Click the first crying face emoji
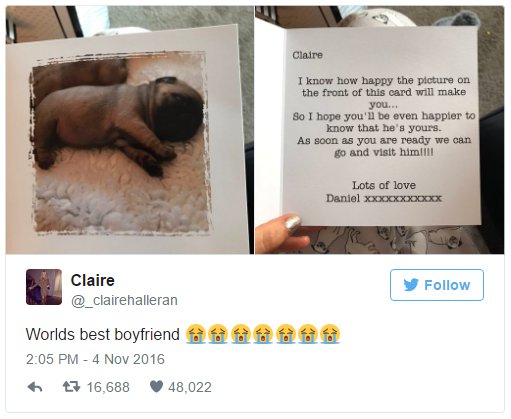 coord(195,334)
